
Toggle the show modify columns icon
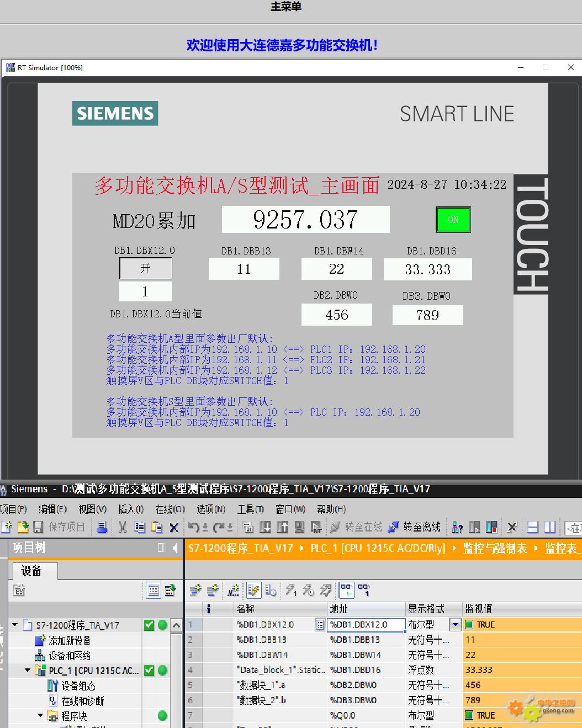[253, 591]
